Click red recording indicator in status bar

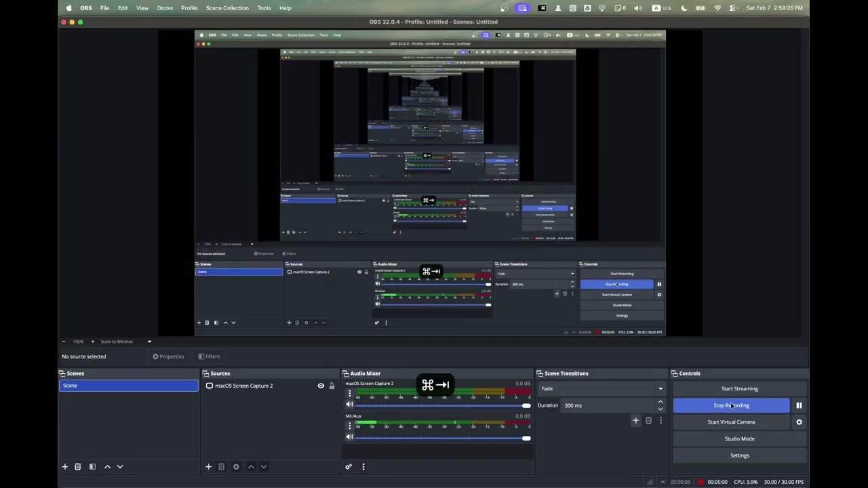701,482
